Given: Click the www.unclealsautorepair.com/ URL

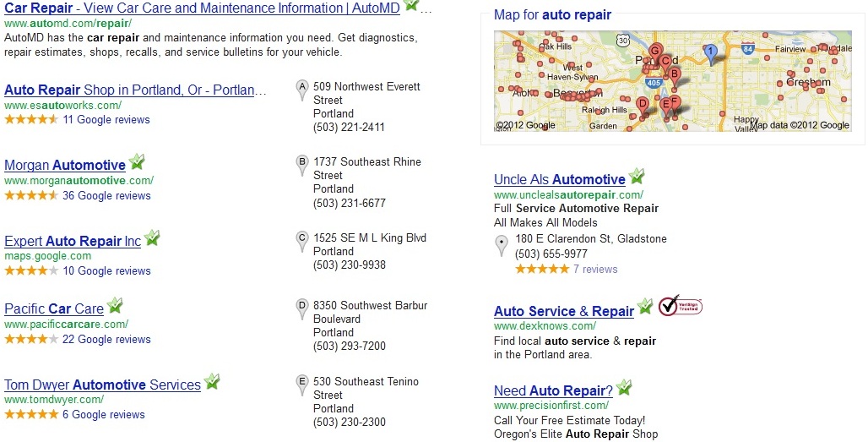Looking at the screenshot, I should tap(568, 194).
